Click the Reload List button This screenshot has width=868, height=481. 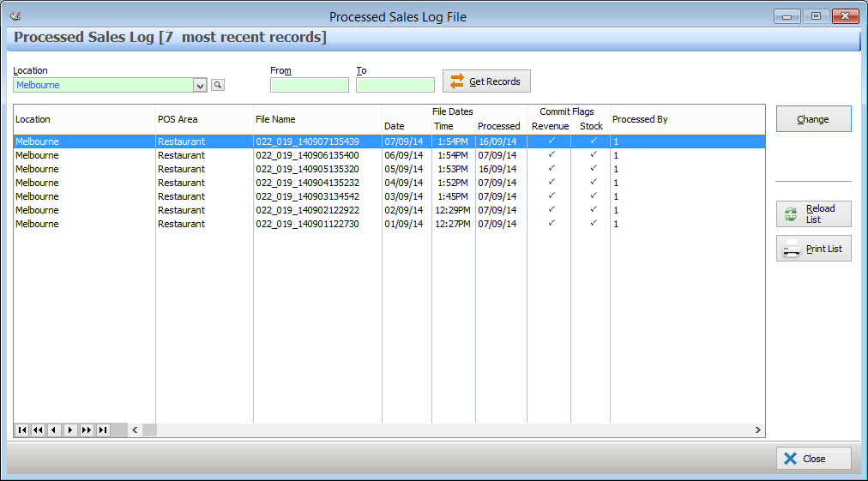pos(813,213)
